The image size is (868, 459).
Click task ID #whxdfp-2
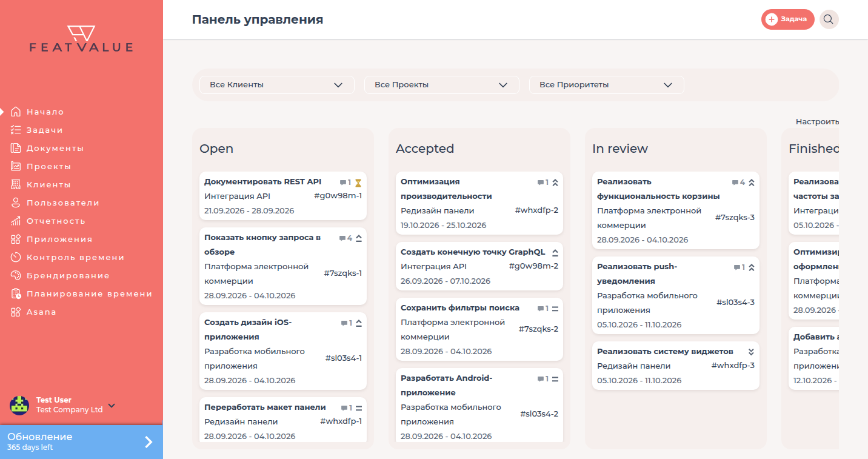536,210
